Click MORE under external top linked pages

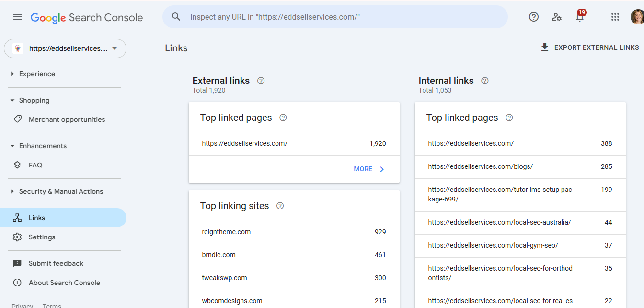tap(369, 169)
